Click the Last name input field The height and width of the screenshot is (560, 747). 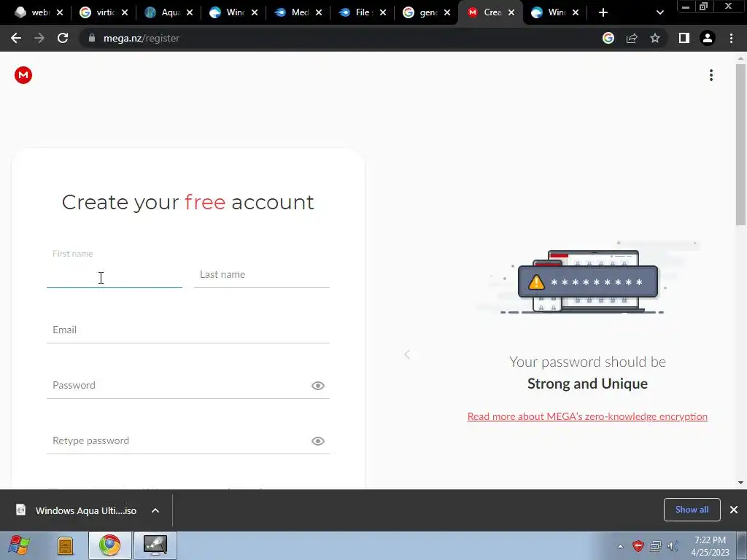point(262,275)
